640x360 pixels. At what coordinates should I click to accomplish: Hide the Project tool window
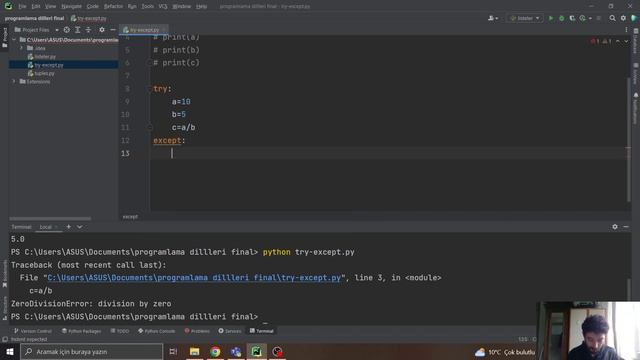(113, 30)
